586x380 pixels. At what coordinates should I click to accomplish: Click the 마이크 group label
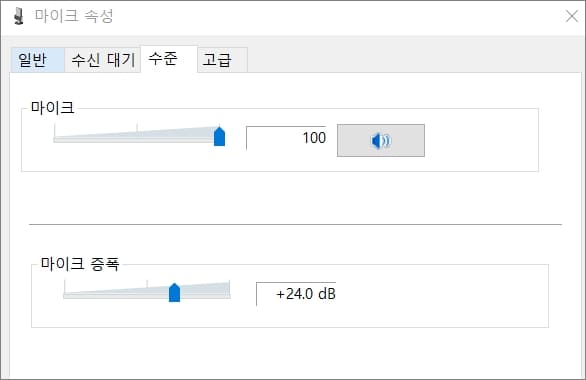click(x=52, y=108)
